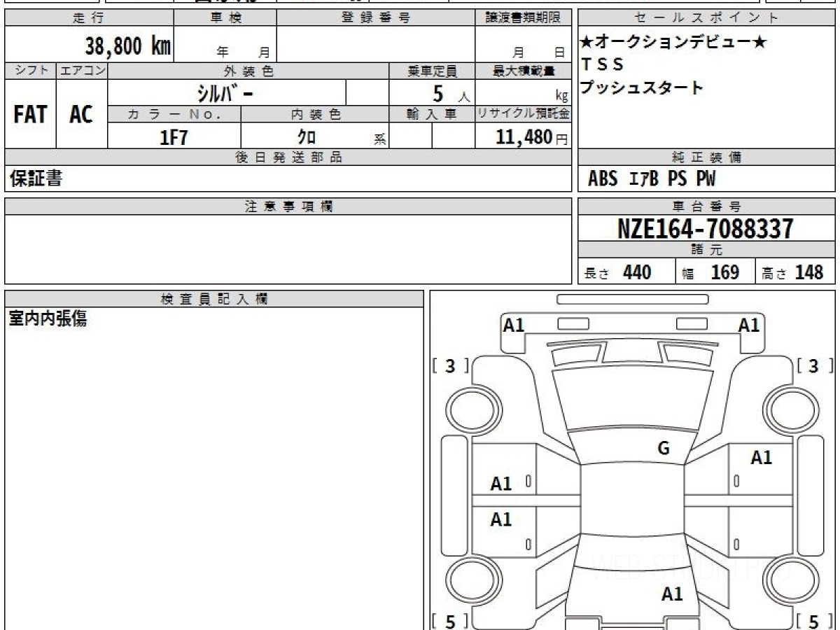Select the interior color クロ
The image size is (840, 630).
307,136
